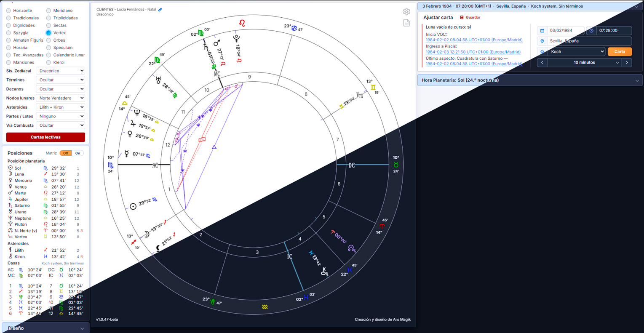Open the Ingreso a Piscis timestamp link

[x=473, y=52]
